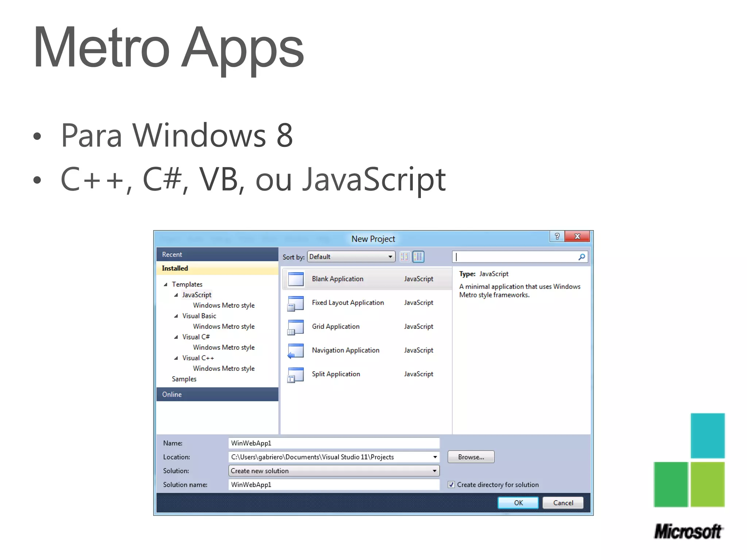Click the project Name input field
The width and height of the screenshot is (747, 560).
(334, 443)
